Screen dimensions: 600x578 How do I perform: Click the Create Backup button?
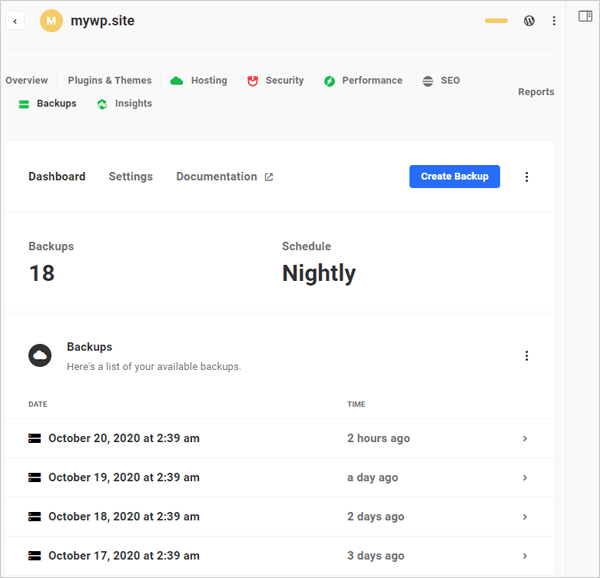click(x=455, y=176)
